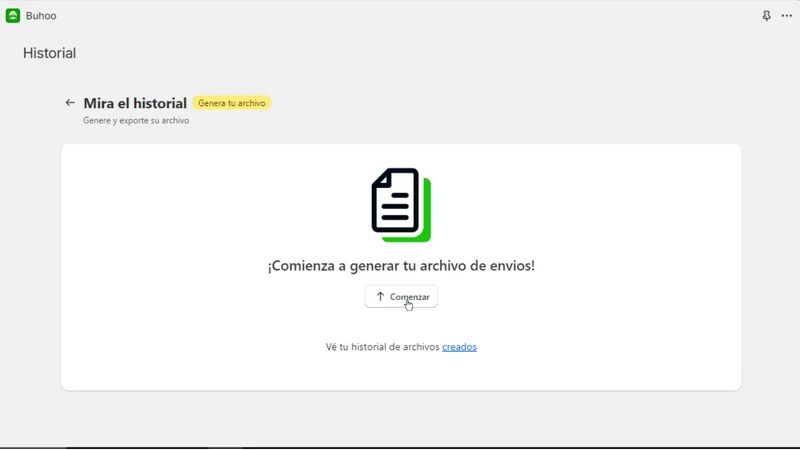The height and width of the screenshot is (450, 800).
Task: Click the Genera tu archivo badge
Action: click(x=232, y=103)
